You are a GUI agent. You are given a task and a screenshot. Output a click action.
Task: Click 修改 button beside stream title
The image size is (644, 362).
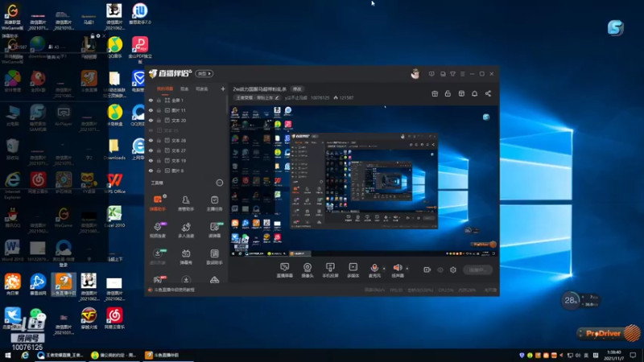297,89
